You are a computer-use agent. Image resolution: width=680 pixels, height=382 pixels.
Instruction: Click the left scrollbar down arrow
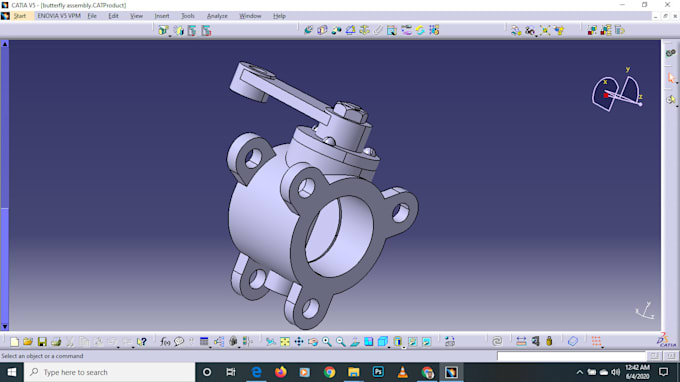[x=5, y=326]
